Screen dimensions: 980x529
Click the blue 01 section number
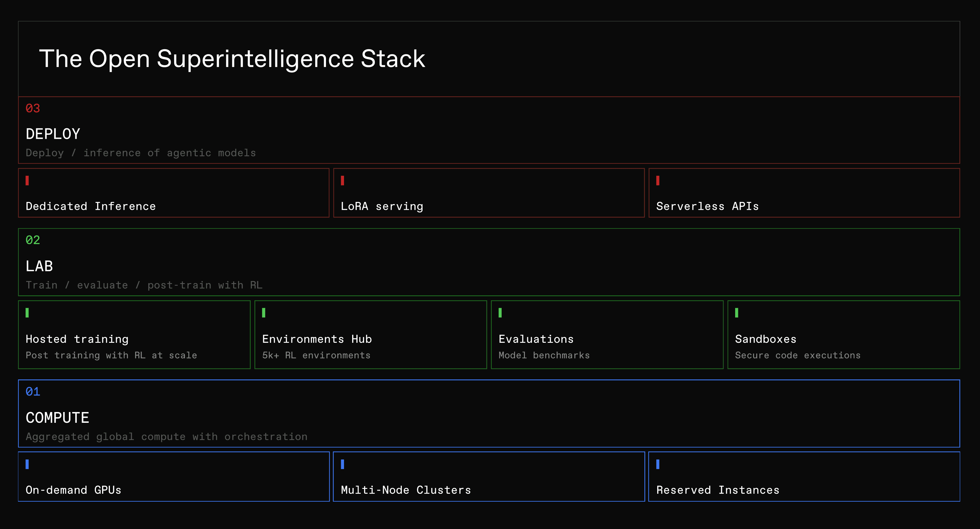(x=33, y=392)
